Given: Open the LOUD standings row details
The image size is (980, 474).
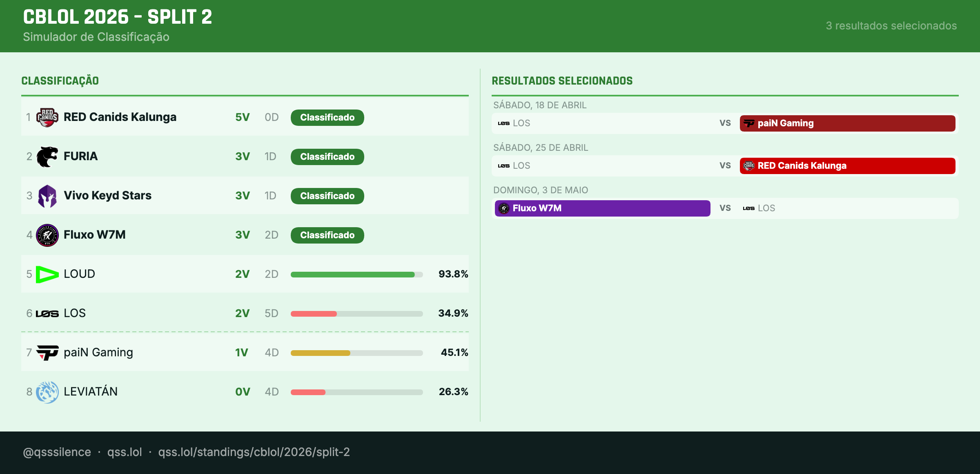Looking at the screenshot, I should click(245, 274).
